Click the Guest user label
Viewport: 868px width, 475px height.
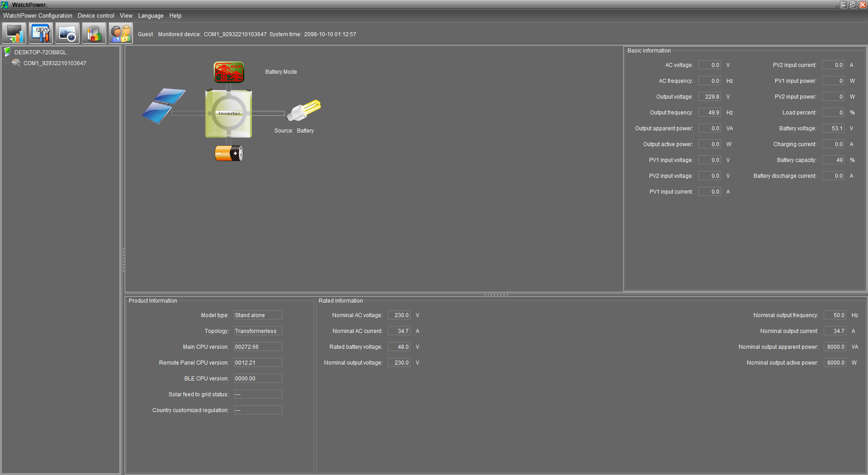146,34
